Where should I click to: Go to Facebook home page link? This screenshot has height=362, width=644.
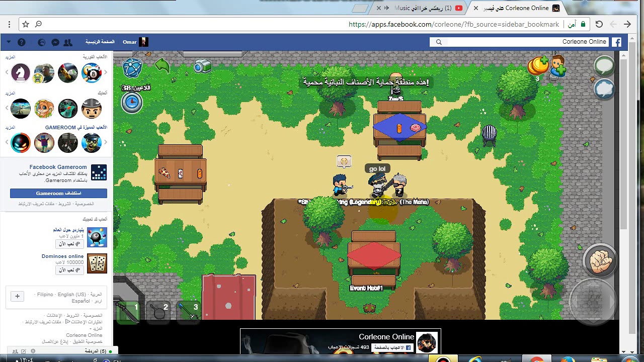coord(100,42)
